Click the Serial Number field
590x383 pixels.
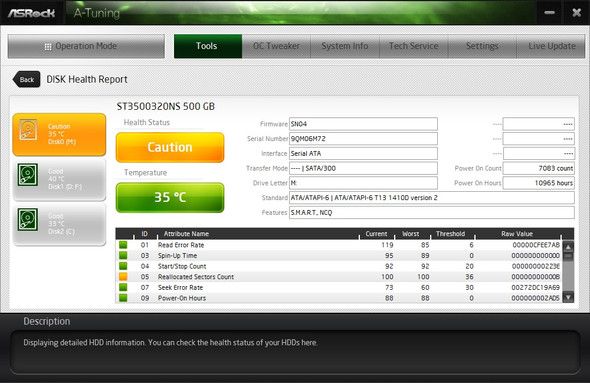point(363,138)
